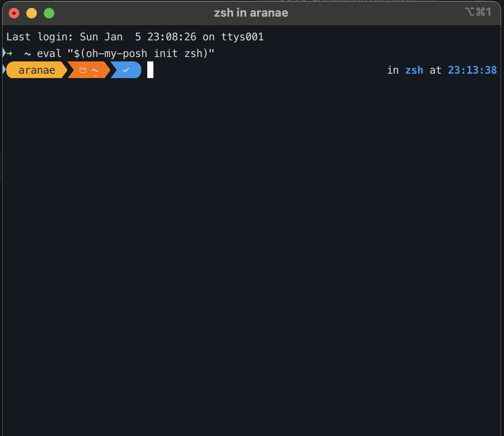Minimize the terminal with the yellow button

click(x=32, y=13)
